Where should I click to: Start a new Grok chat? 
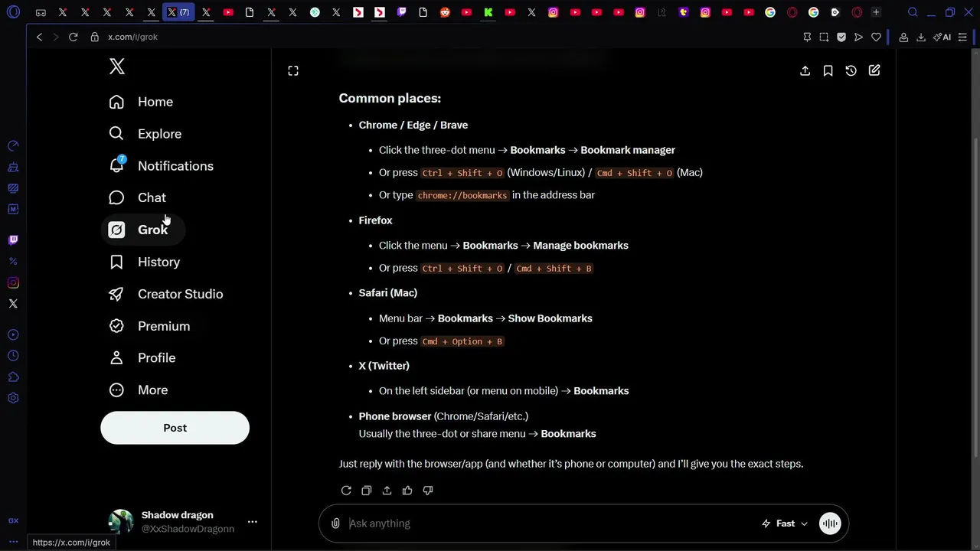pyautogui.click(x=874, y=70)
